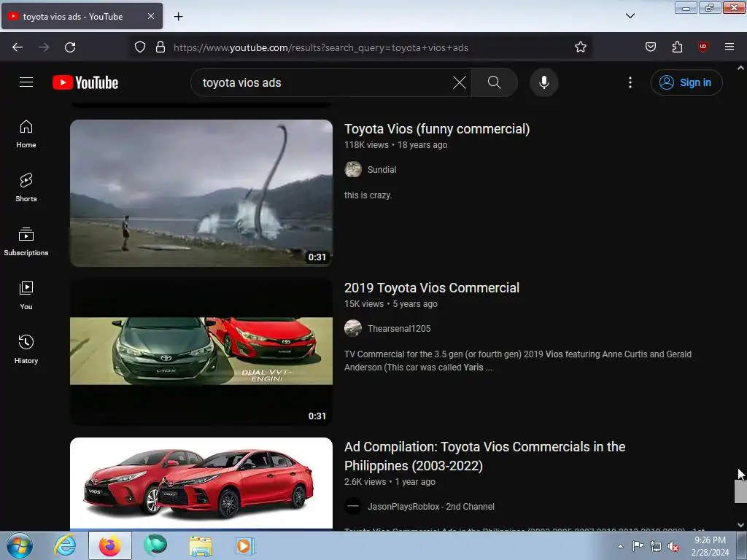
Task: Open the taskbar clock 9:26 PM
Action: pyautogui.click(x=710, y=546)
